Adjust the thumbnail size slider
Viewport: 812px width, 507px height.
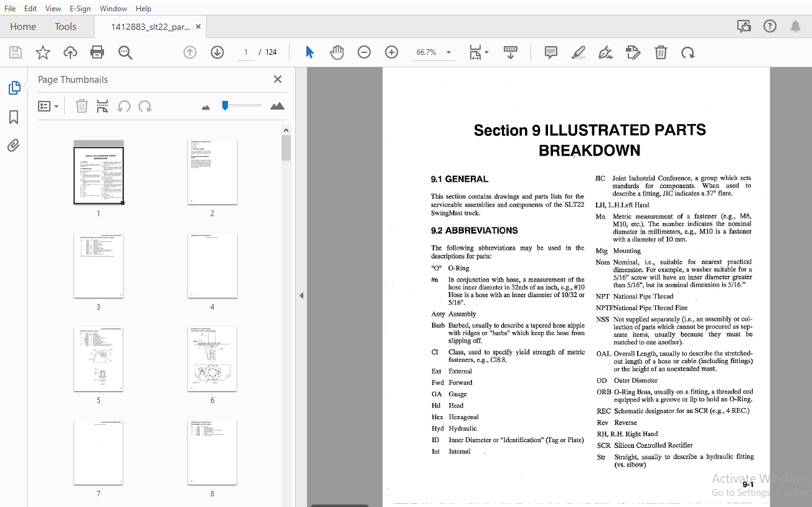pos(225,105)
